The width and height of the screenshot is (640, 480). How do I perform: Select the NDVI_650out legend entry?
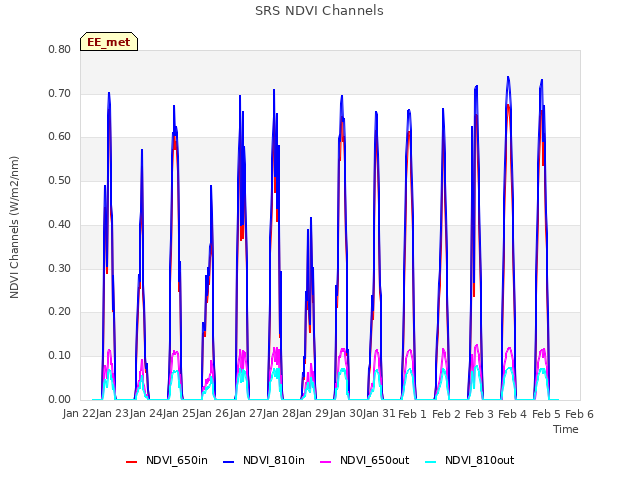click(364, 460)
